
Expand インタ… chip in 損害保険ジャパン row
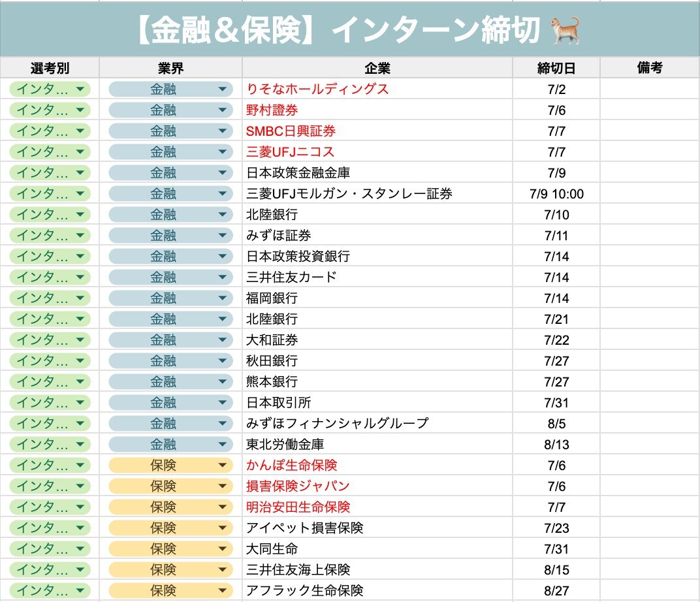coord(50,486)
